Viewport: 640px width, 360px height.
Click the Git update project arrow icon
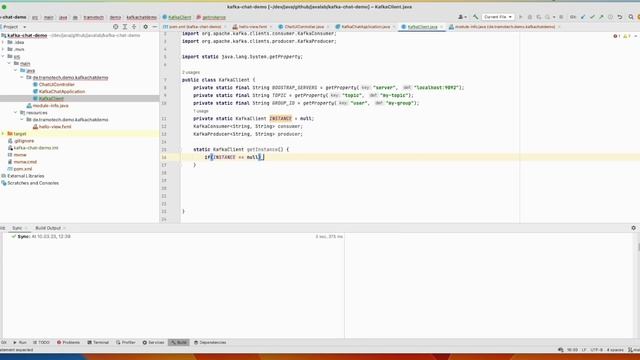[x=583, y=17]
